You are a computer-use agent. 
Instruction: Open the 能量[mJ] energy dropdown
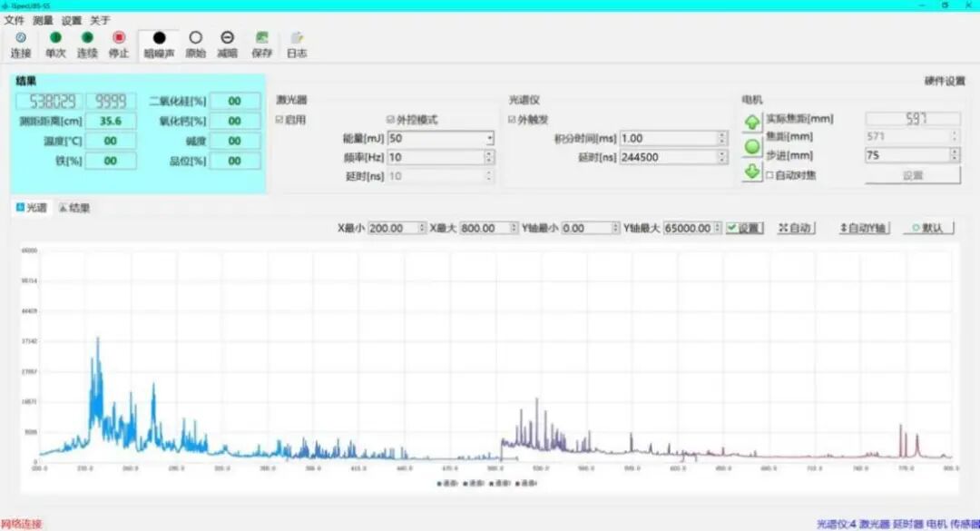pos(490,139)
